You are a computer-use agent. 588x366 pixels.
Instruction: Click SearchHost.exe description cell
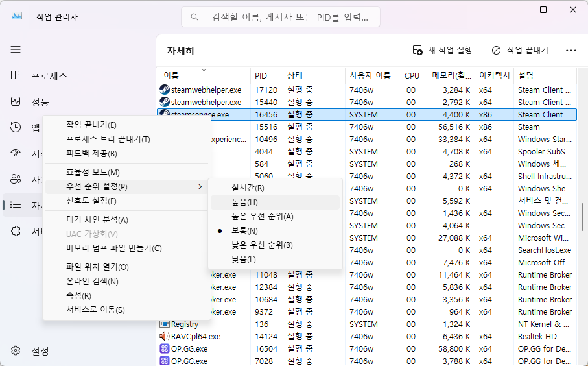[x=545, y=250]
